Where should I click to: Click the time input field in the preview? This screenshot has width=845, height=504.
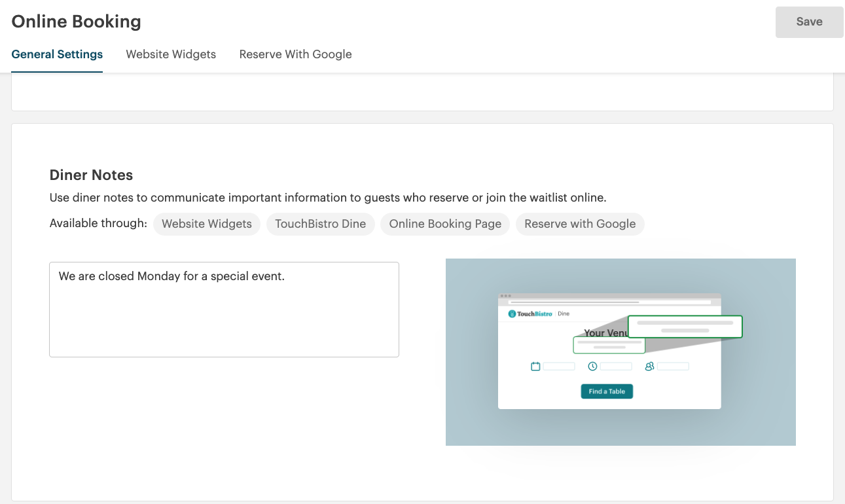[616, 366]
